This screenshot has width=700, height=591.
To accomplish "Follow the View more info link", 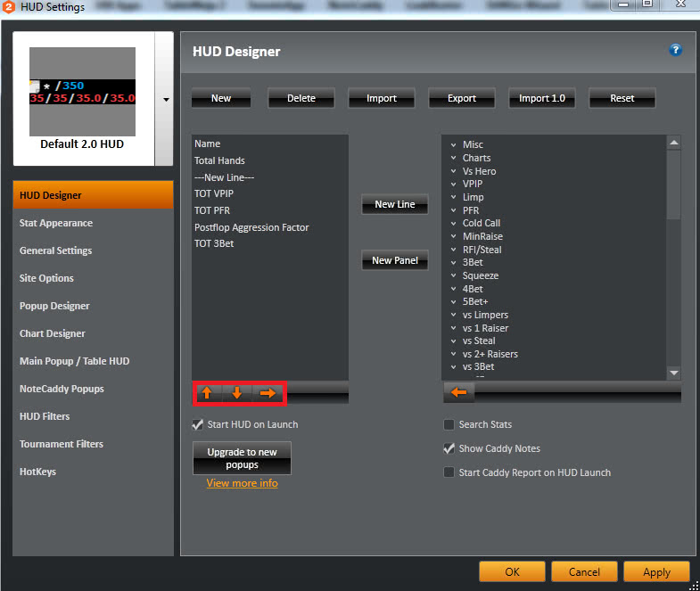I will tap(242, 483).
